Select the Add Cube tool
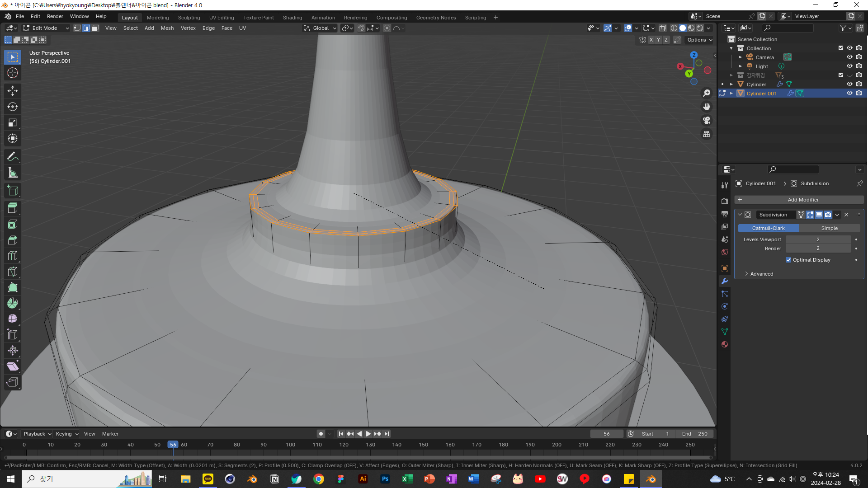Image resolution: width=868 pixels, height=488 pixels. 13,191
